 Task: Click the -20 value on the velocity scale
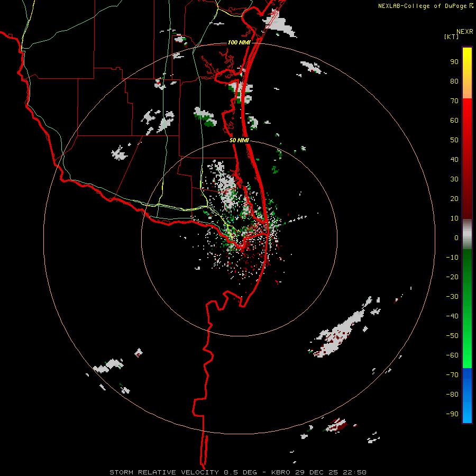click(452, 277)
